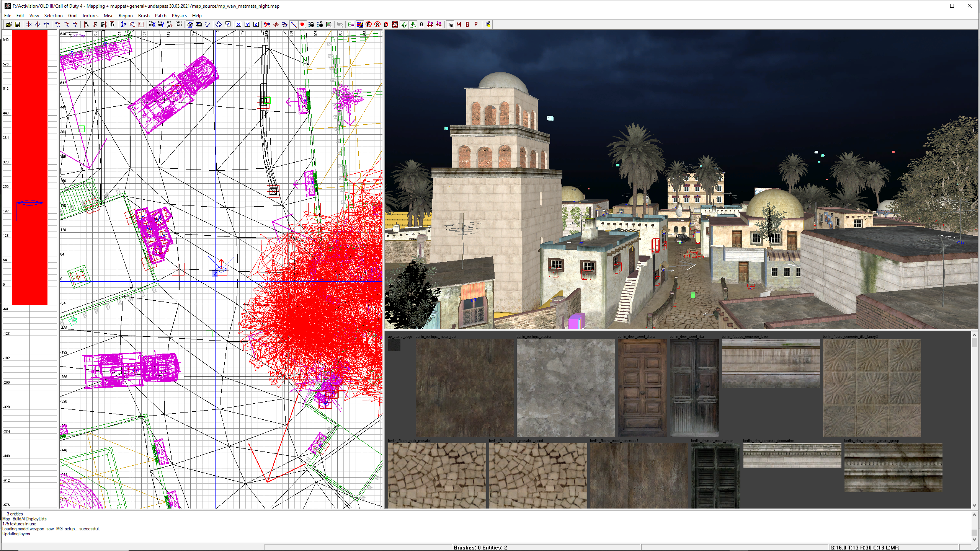Pick the berlin_shutter_wood_green texture
Viewport: 980px width, 551px height.
[715, 476]
